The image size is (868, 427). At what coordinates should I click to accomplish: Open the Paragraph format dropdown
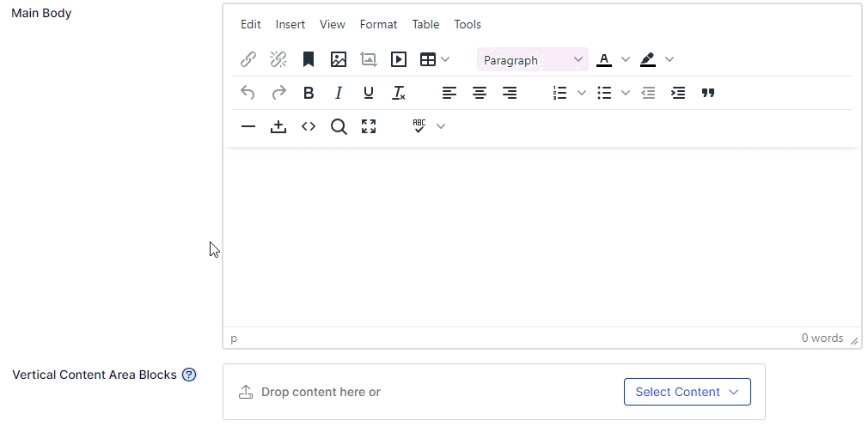coord(533,59)
